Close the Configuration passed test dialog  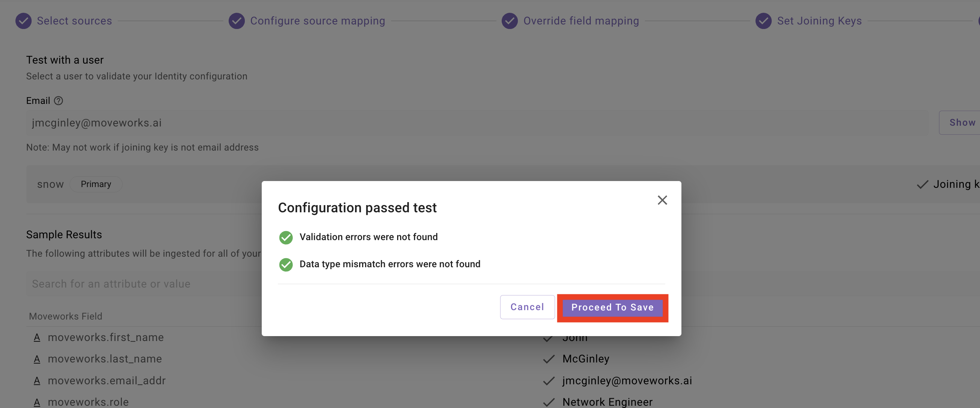click(x=662, y=200)
